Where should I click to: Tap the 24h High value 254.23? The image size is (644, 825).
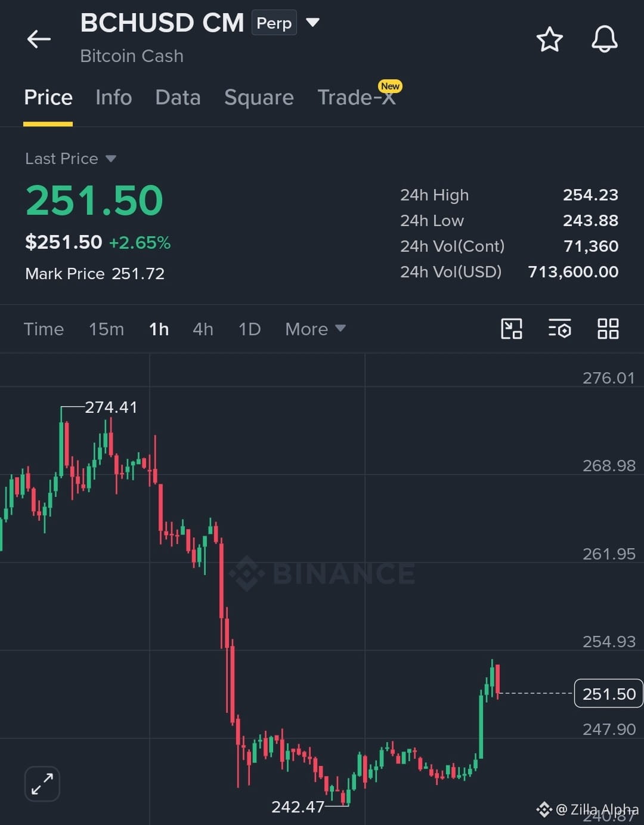click(x=590, y=195)
